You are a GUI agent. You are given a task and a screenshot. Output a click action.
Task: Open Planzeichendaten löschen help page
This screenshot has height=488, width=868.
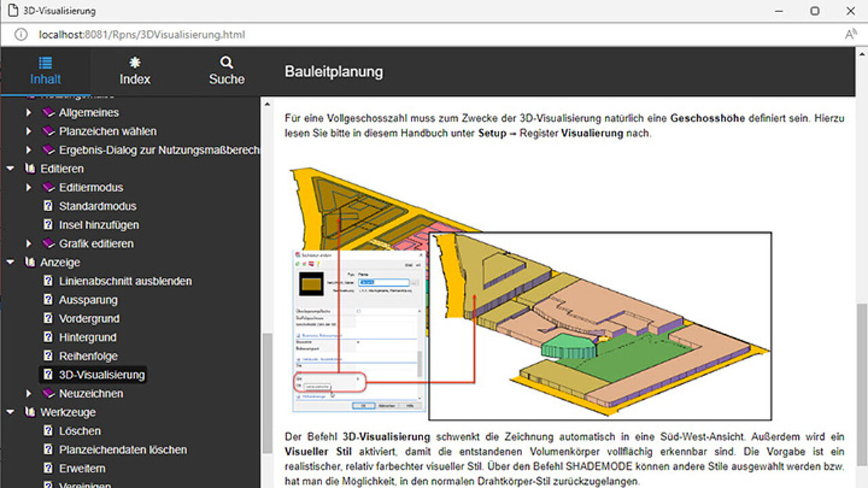point(123,449)
